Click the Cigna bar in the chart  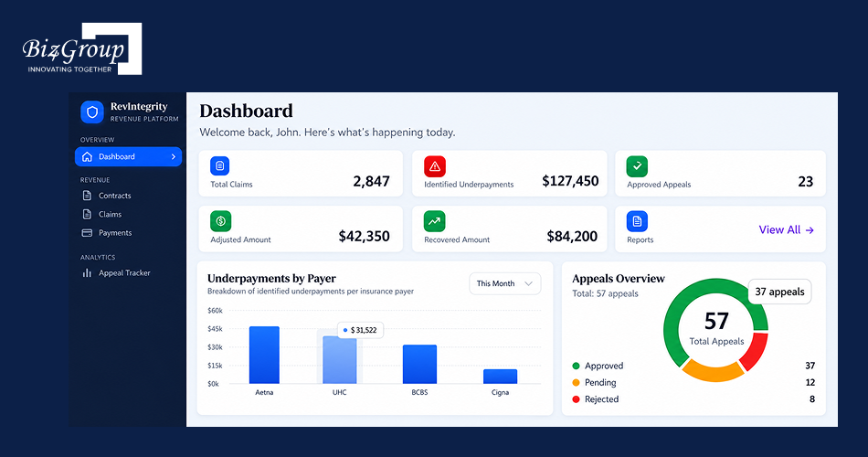point(500,377)
